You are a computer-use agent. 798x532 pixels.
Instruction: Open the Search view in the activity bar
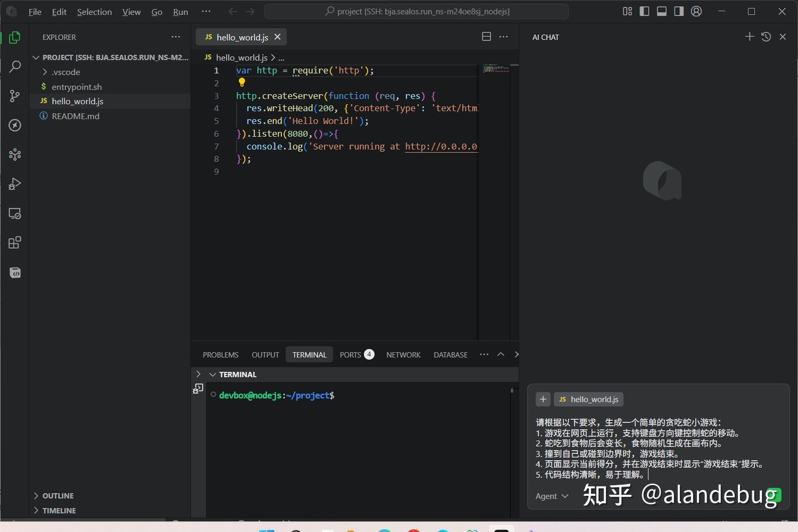tap(14, 66)
